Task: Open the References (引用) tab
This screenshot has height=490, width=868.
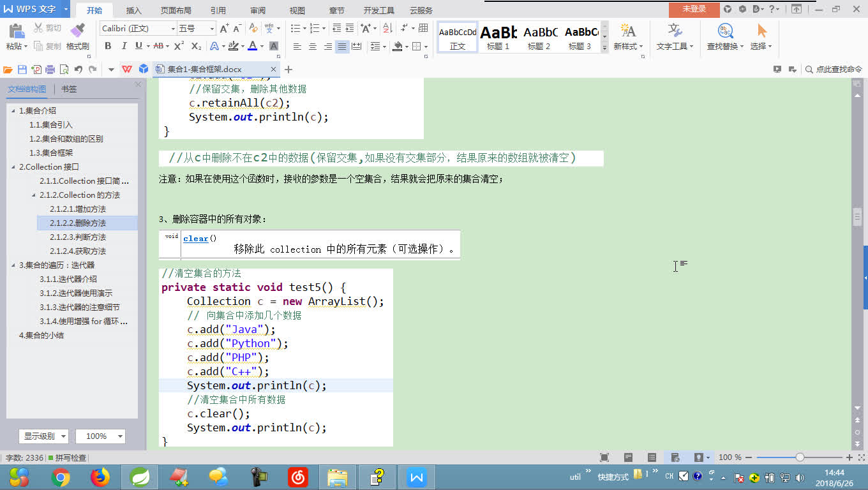Action: (218, 10)
